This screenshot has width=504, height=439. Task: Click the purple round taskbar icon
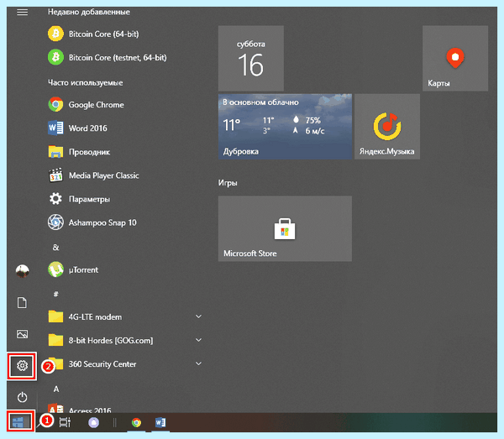[x=93, y=422]
